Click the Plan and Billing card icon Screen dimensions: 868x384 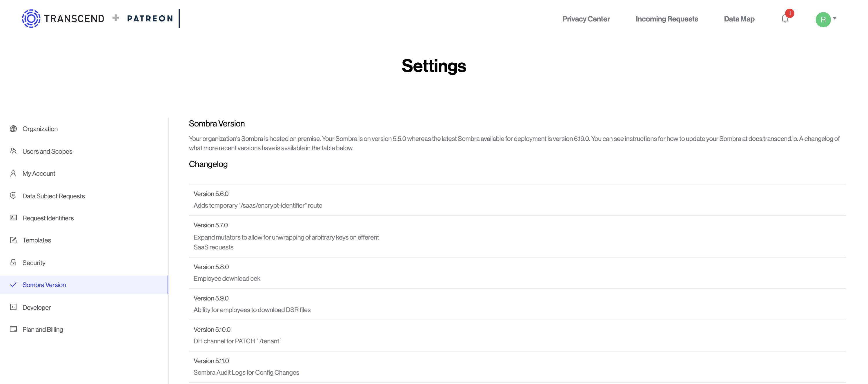(x=13, y=329)
